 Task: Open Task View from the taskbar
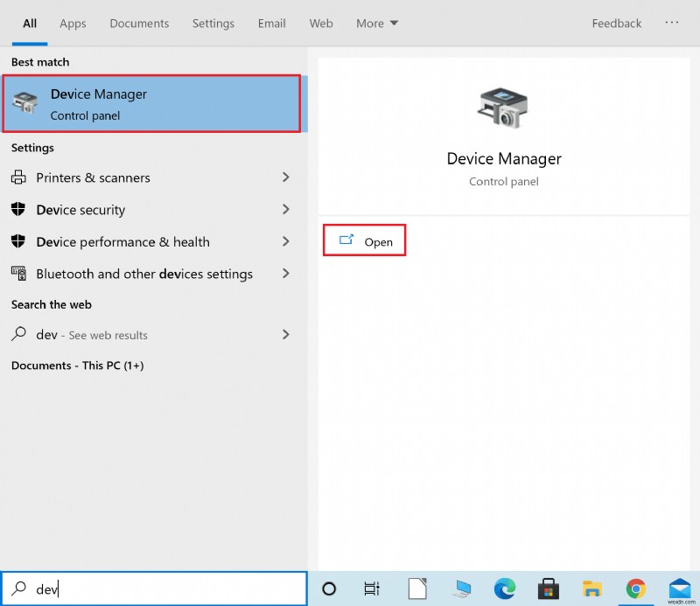[372, 589]
